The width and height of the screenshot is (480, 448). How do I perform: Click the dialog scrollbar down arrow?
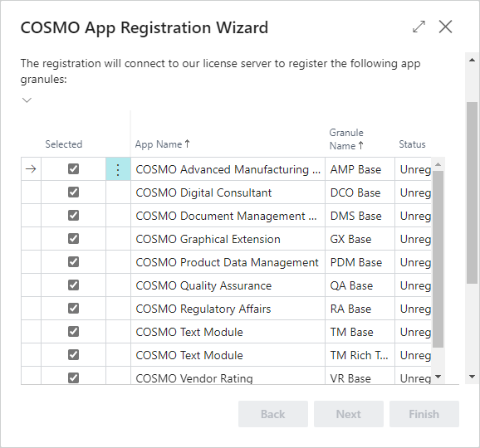click(x=472, y=377)
